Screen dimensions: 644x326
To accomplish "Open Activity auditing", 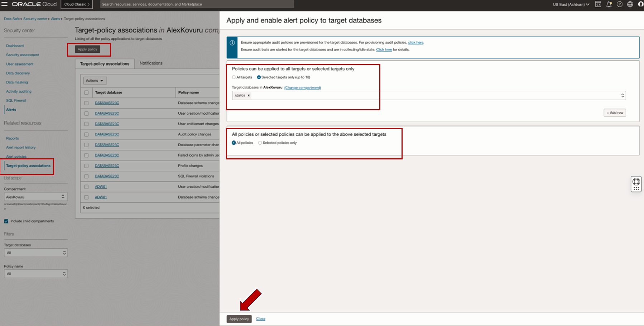I will pos(19,92).
